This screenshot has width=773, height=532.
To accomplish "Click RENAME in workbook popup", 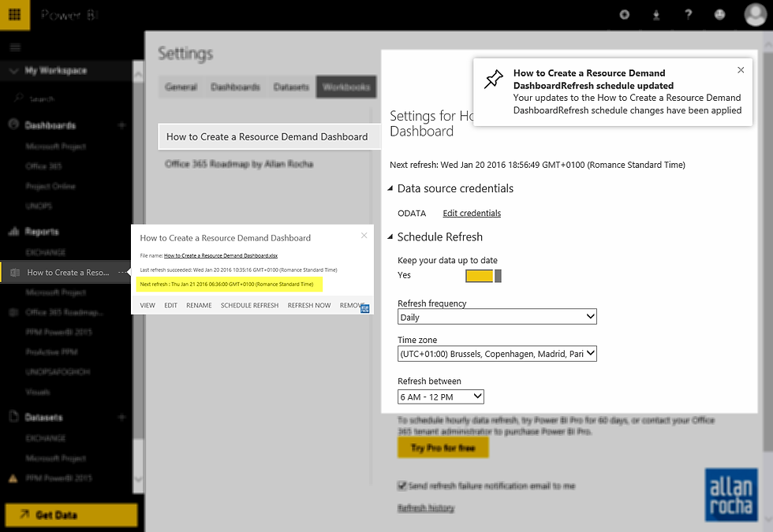I will point(199,306).
